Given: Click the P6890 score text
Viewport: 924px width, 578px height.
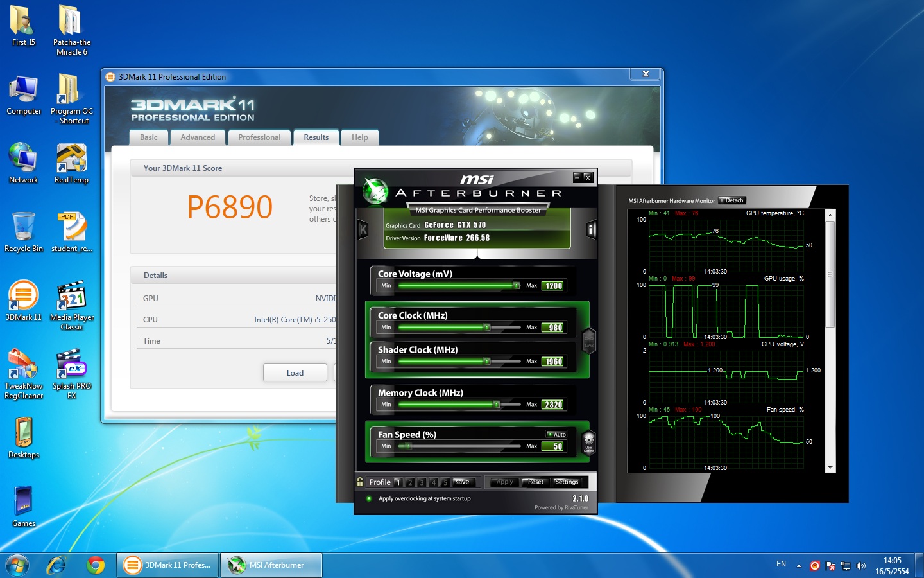Looking at the screenshot, I should pyautogui.click(x=230, y=207).
